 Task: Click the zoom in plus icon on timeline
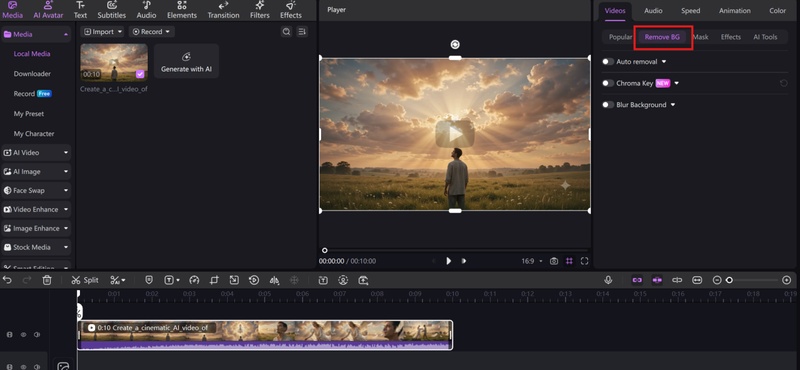[786, 280]
